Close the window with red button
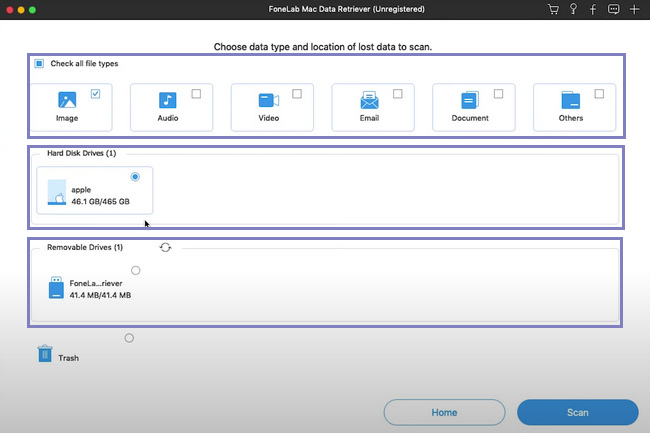Screen dimensions: 650x433 (10, 10)
